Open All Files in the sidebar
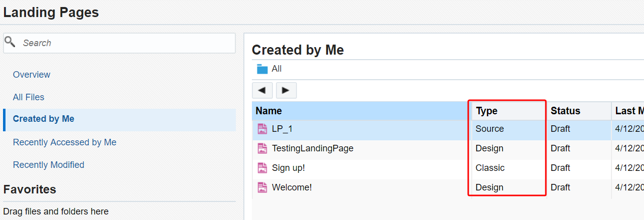 pos(29,97)
